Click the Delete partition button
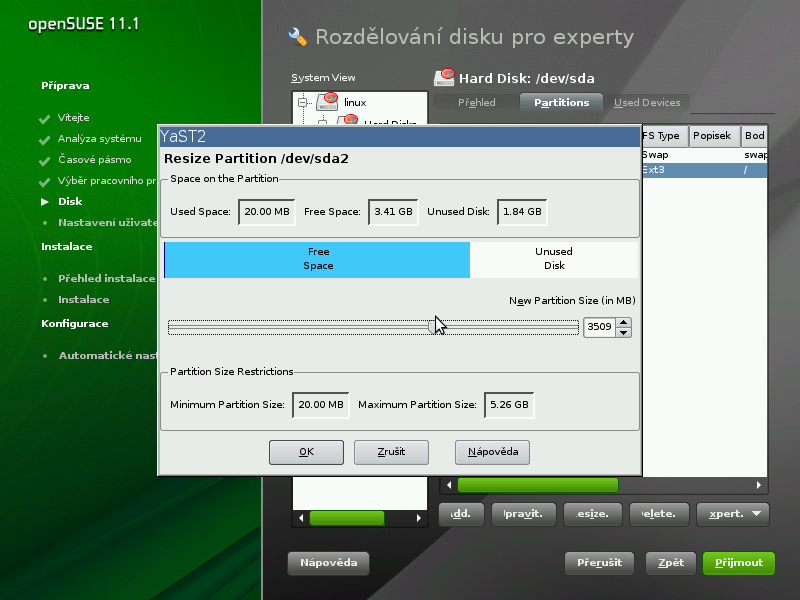Viewport: 800px width, 600px height. click(x=659, y=514)
